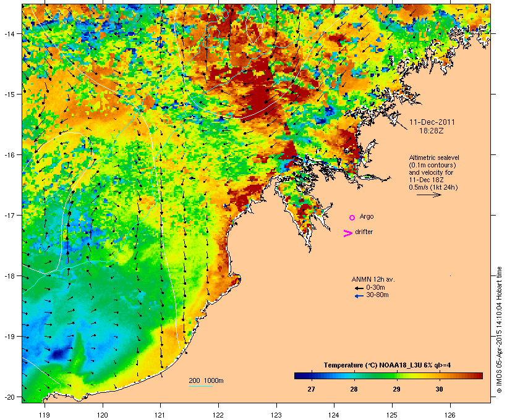Click the 'ANMN 12h av.' heading
Viewport: 507px width, 420px height.
[x=373, y=279]
